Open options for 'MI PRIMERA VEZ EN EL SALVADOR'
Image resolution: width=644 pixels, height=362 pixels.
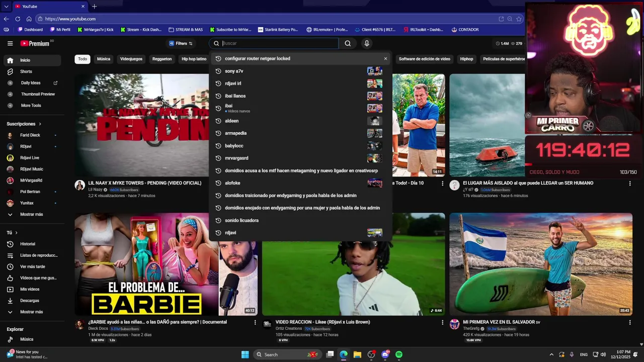coord(630,322)
